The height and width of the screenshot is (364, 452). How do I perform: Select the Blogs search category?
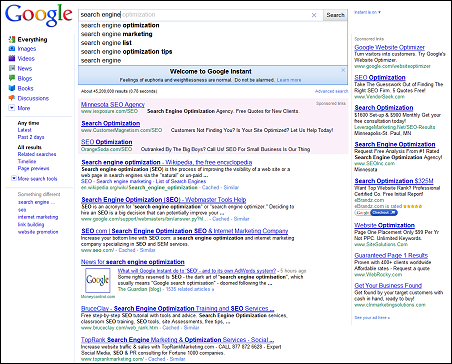tap(25, 78)
